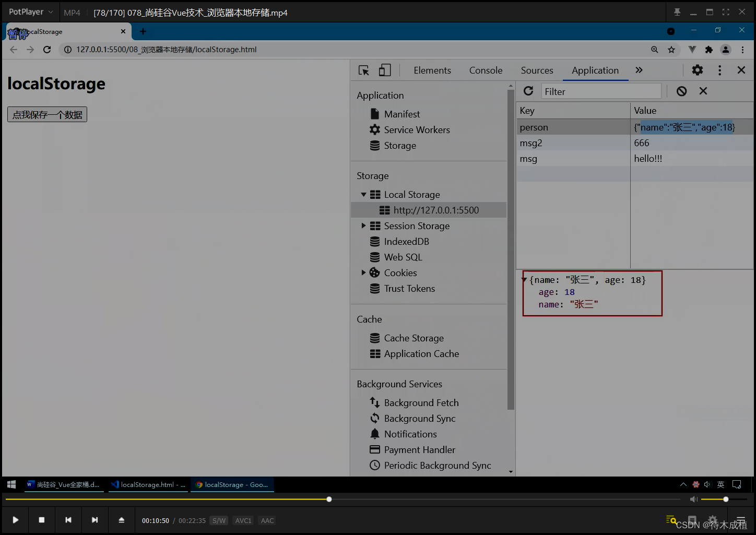
Task: Select http://127.0.0.1:5500 under Local Storage
Action: coord(429,210)
